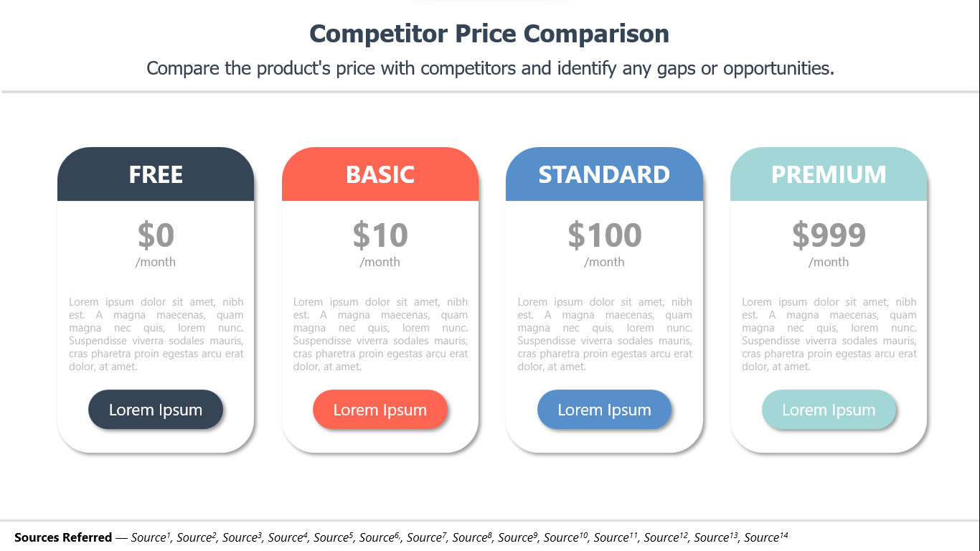Click the teal Lorem Ipsum button under PREMIUM
This screenshot has height=551, width=980.
point(829,410)
